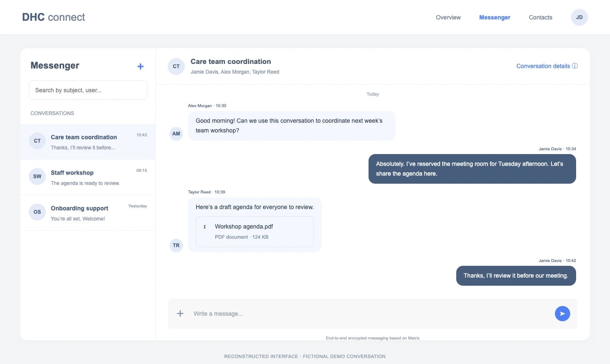The width and height of the screenshot is (610, 364).
Task: Select the Care team coordination conversation
Action: [88, 142]
